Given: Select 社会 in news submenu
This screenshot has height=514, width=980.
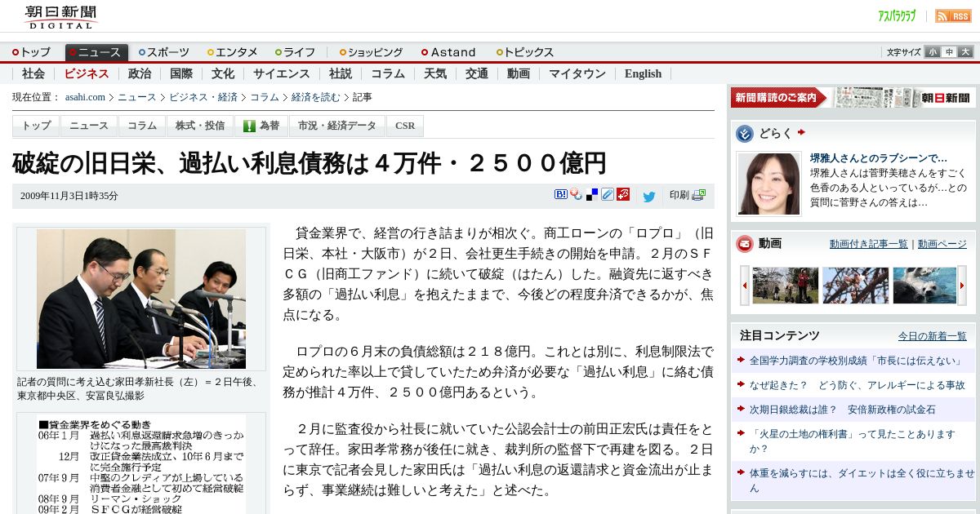Looking at the screenshot, I should [33, 73].
